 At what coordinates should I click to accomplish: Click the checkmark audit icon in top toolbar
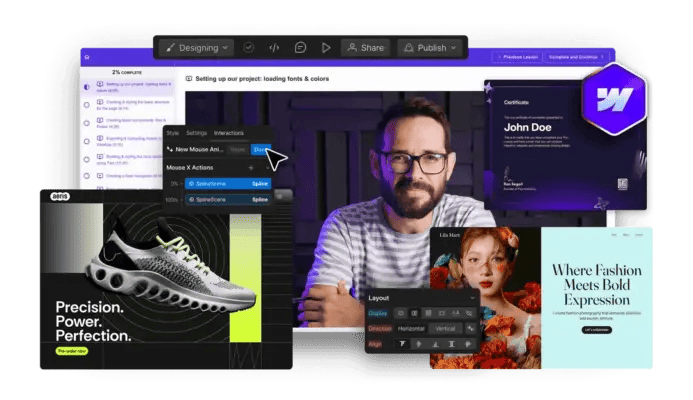[248, 47]
